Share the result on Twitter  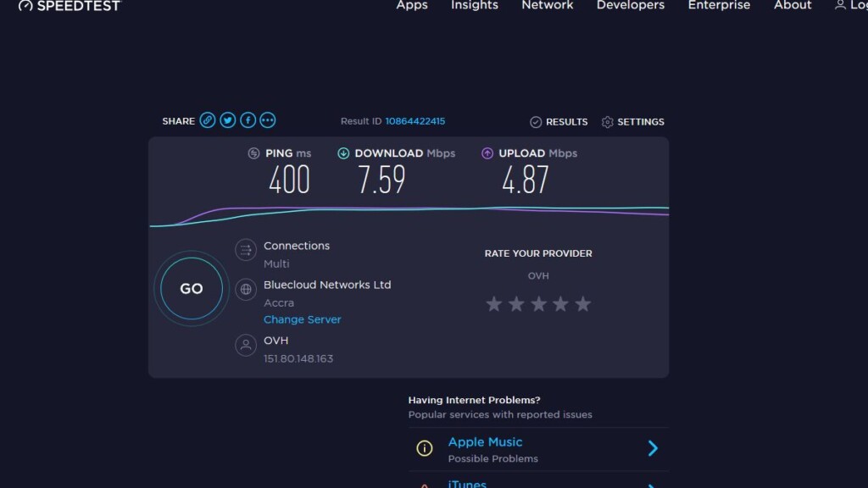227,120
